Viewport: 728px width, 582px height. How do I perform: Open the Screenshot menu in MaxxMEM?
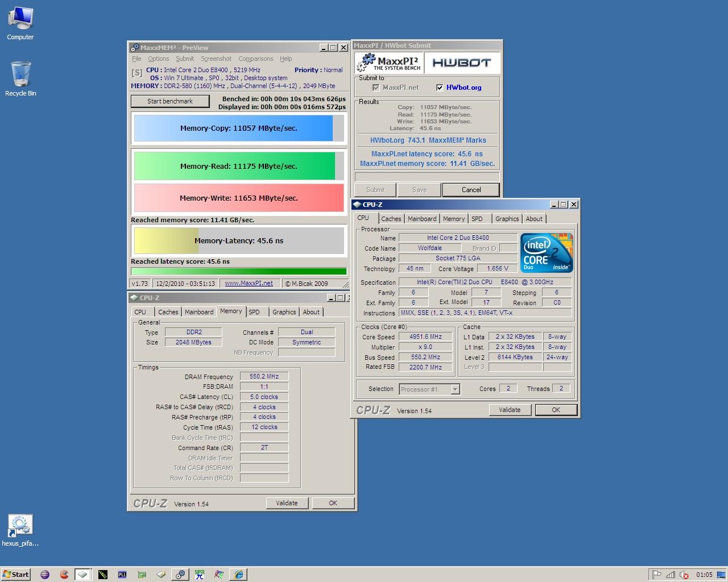(x=216, y=59)
